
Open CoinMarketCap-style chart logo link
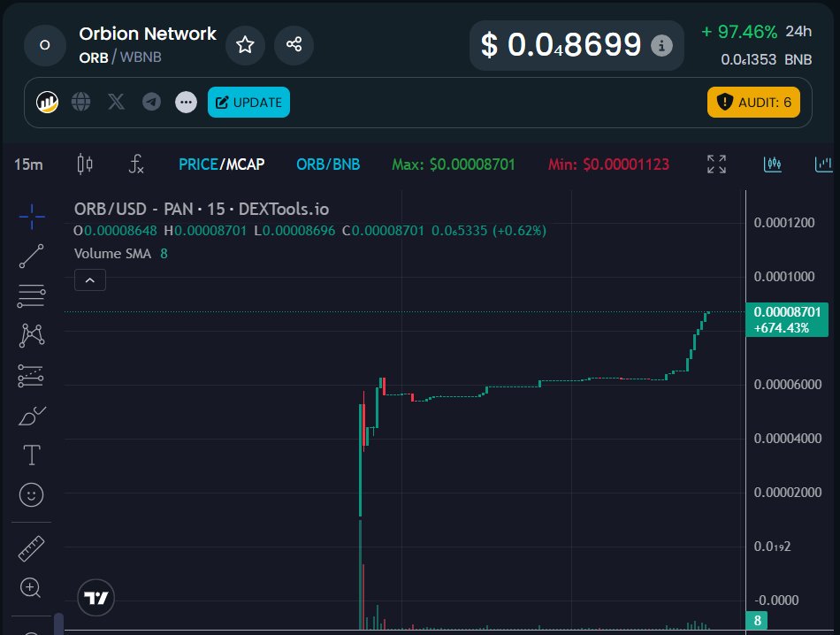click(47, 102)
